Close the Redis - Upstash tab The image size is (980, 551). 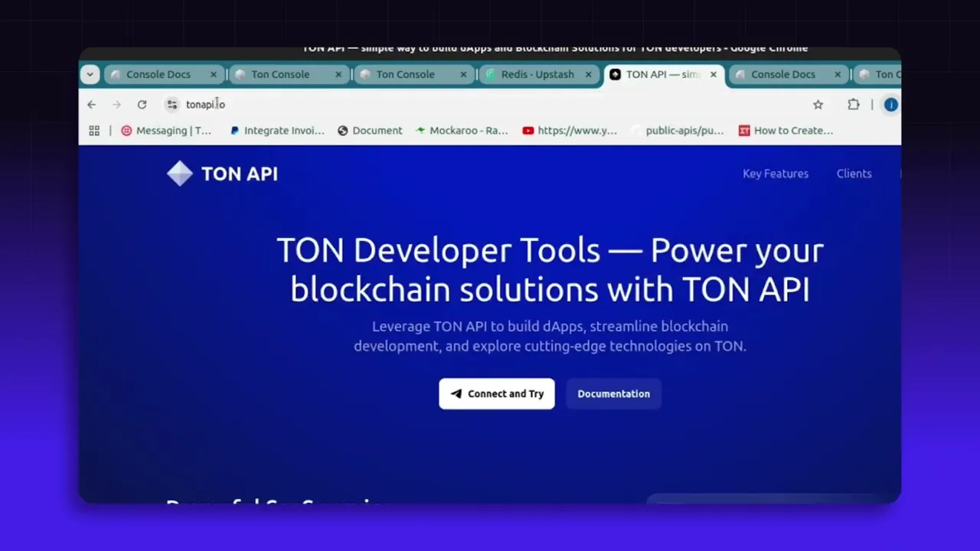[x=588, y=74]
